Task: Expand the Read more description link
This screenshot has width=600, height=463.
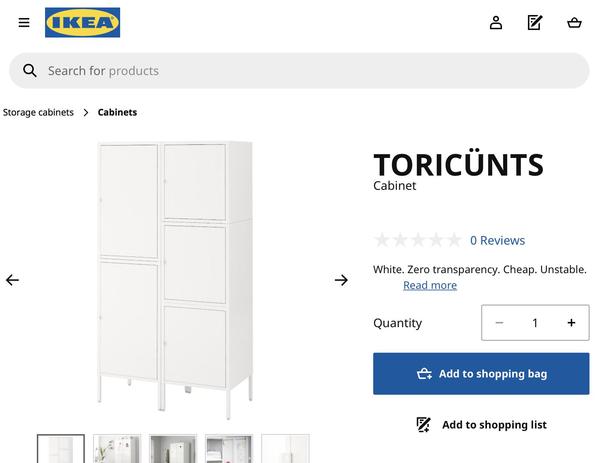Action: click(x=430, y=285)
